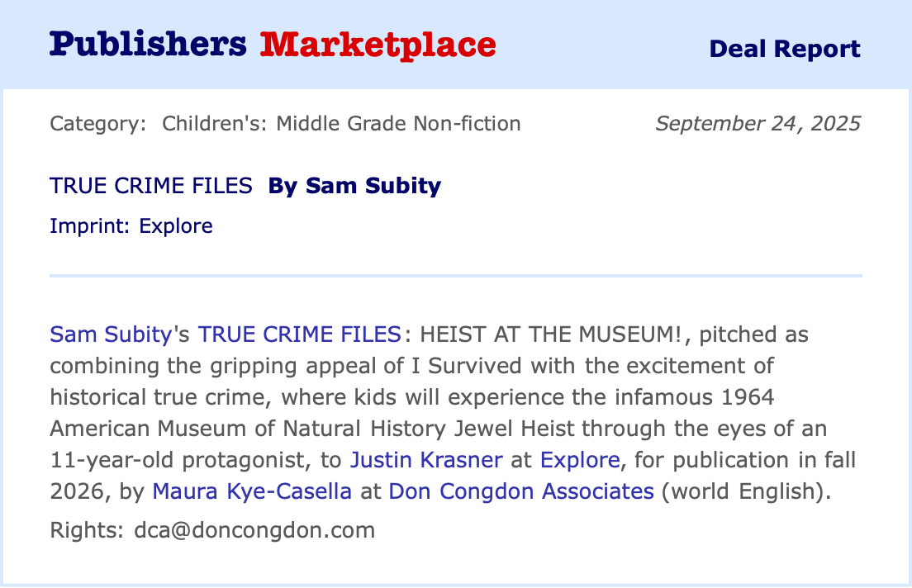Click the bold By Sam Subity byline
This screenshot has height=588, width=912.
(354, 186)
